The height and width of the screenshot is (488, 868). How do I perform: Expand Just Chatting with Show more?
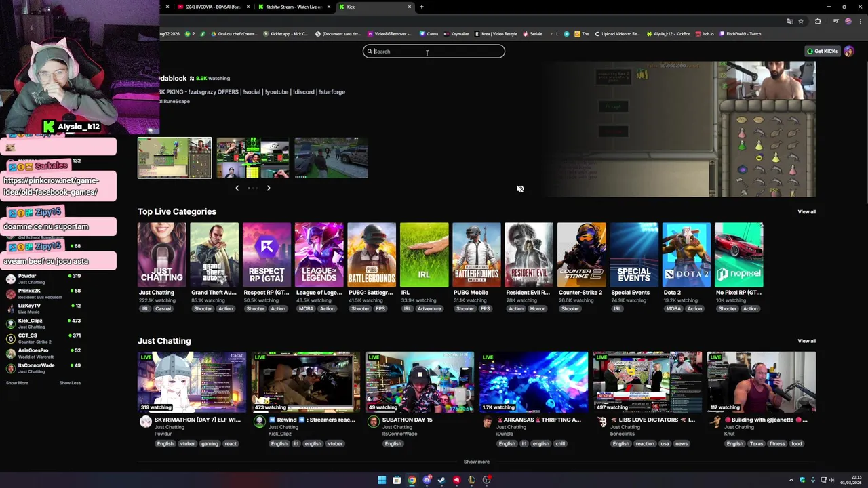tap(476, 462)
